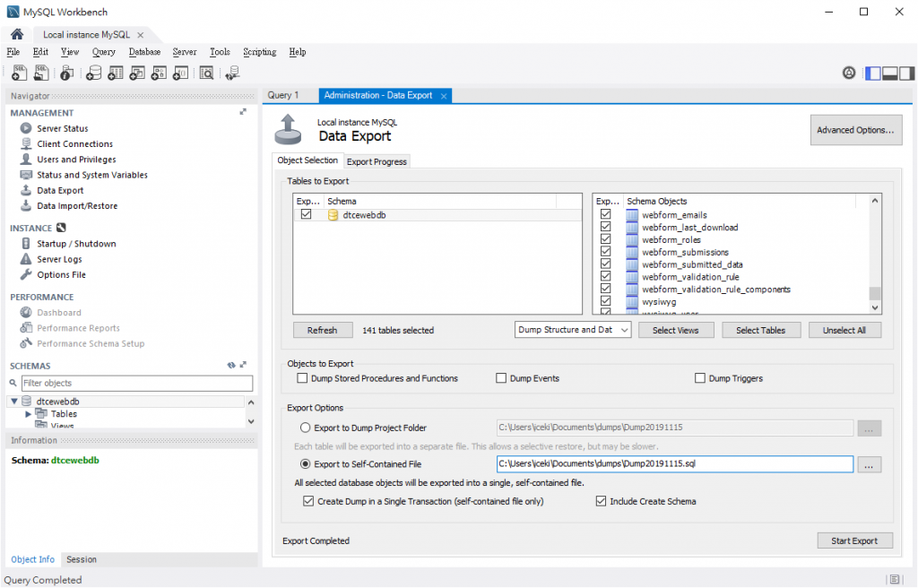The image size is (918, 588).
Task: Enable Dump Triggers checkbox
Action: click(700, 378)
